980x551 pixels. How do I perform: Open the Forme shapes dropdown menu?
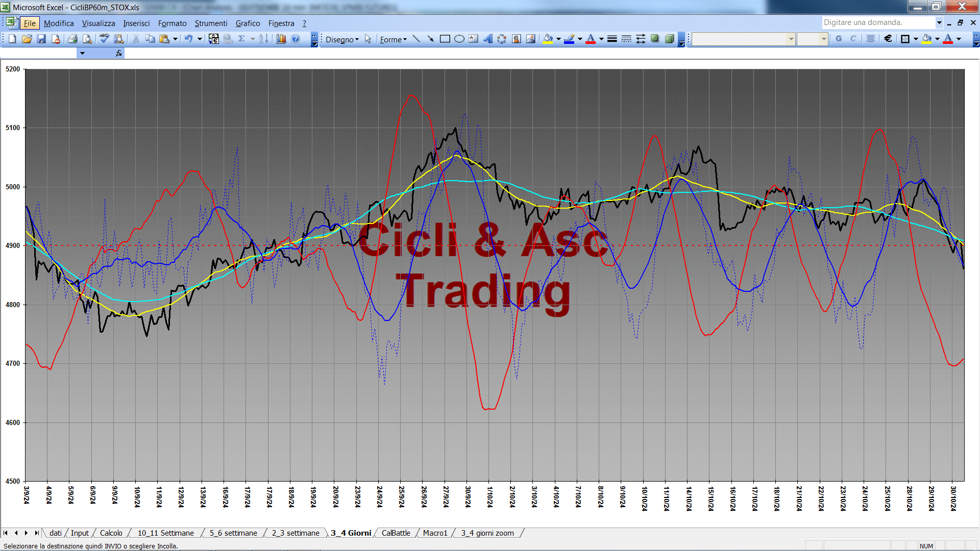(x=393, y=39)
